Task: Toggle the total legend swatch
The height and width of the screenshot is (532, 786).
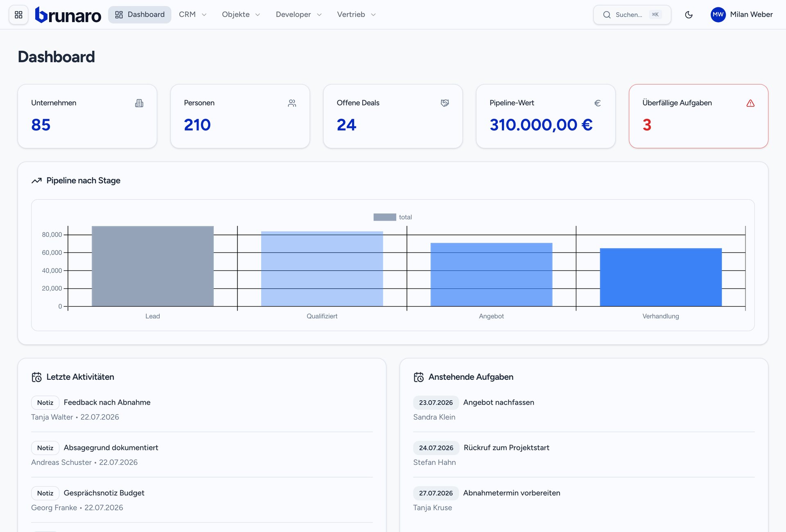Action: pos(384,217)
